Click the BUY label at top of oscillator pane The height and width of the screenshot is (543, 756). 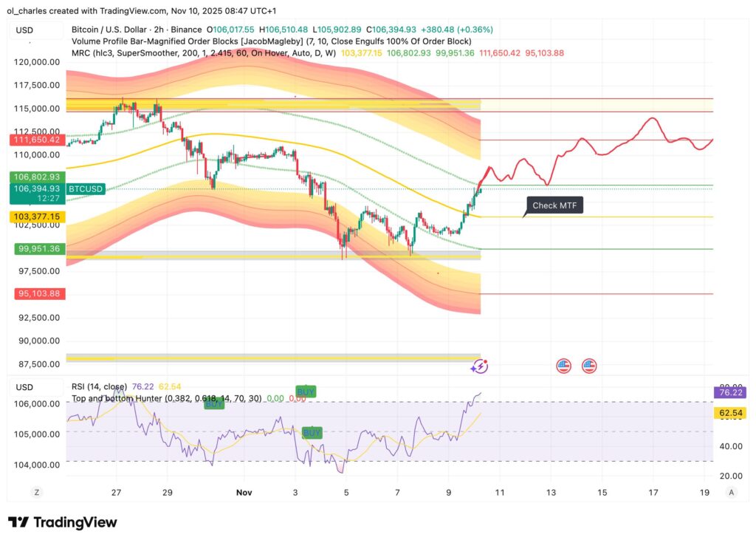(213, 404)
